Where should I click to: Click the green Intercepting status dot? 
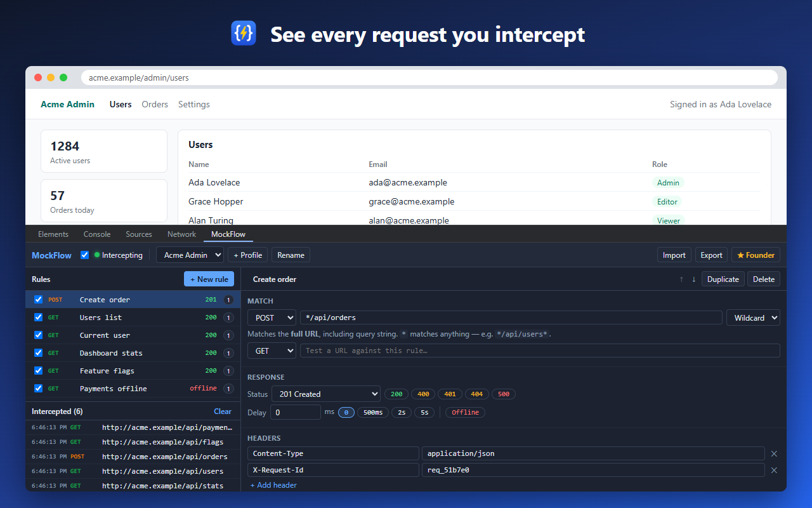pyautogui.click(x=97, y=255)
